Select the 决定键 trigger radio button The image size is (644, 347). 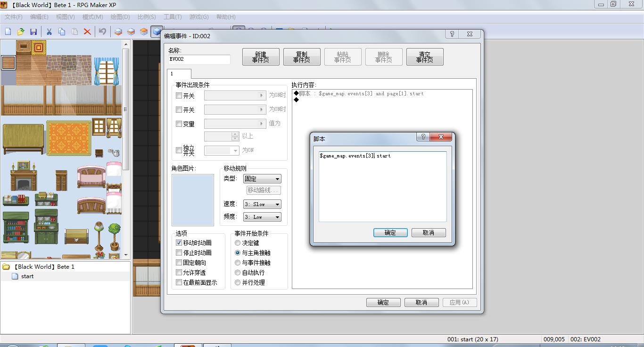tap(238, 243)
